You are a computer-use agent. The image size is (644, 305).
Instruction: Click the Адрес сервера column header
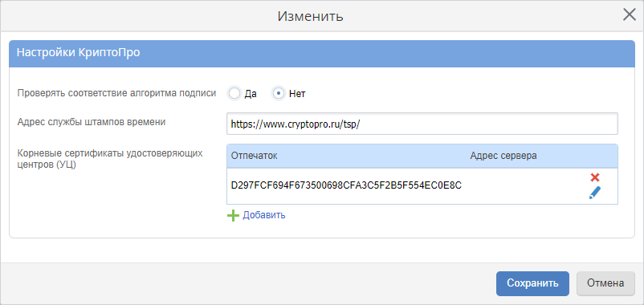tap(503, 156)
